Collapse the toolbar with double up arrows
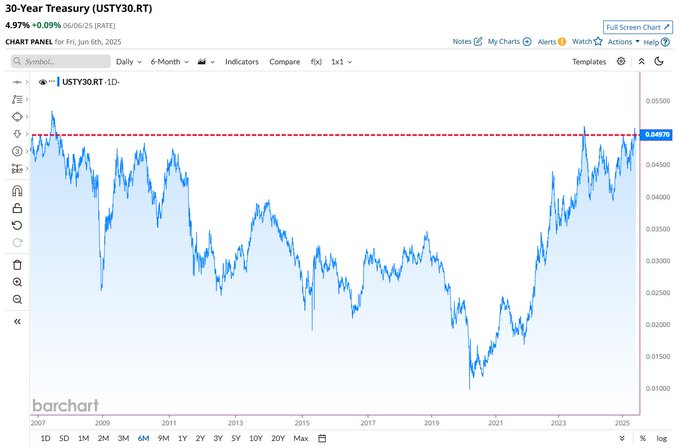This screenshot has width=680, height=448. point(641,61)
